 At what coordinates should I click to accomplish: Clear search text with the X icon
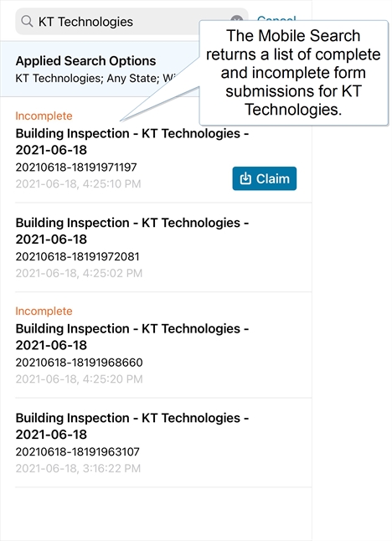237,19
